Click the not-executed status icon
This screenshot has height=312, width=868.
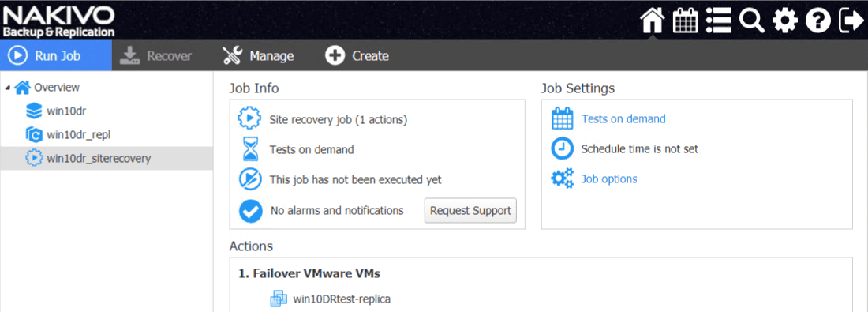click(x=249, y=179)
